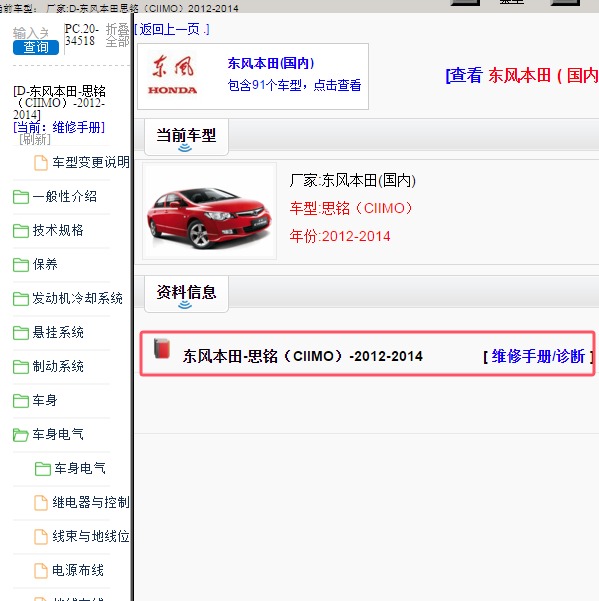Expand the 技术规格 folder icon

[x=21, y=231]
